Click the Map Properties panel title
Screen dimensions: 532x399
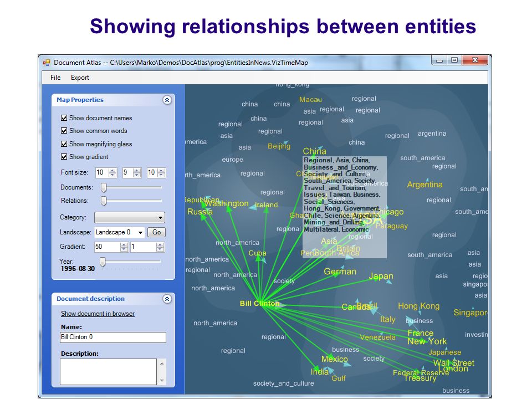pyautogui.click(x=80, y=100)
